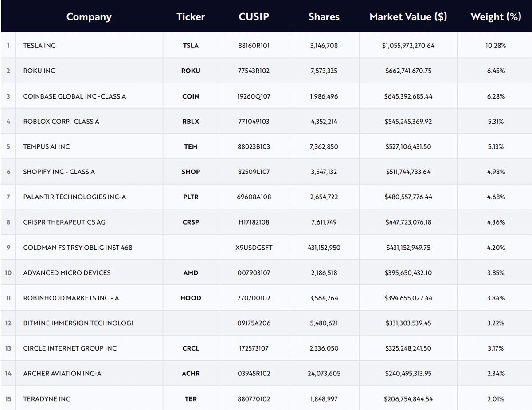
Task: Sort holdings by CUSIP column header
Action: pos(254,17)
